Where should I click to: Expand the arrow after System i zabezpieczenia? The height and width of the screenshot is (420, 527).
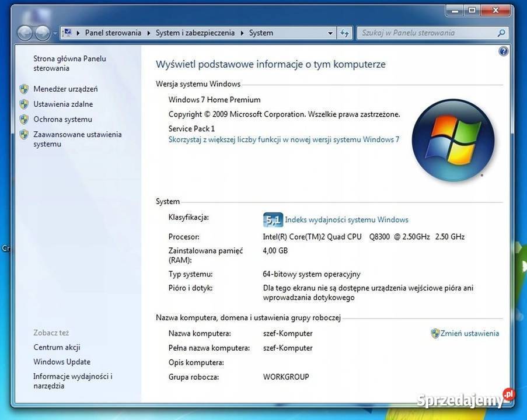tap(242, 33)
